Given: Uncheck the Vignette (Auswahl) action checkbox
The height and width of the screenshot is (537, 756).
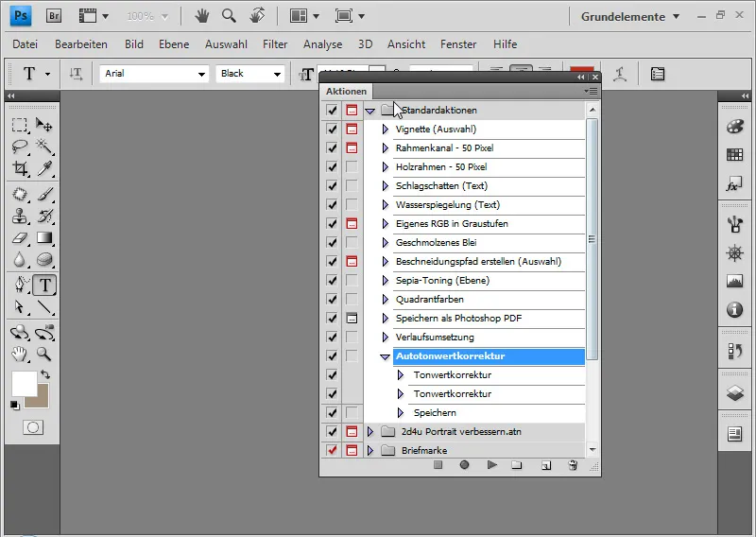Looking at the screenshot, I should pyautogui.click(x=332, y=130).
